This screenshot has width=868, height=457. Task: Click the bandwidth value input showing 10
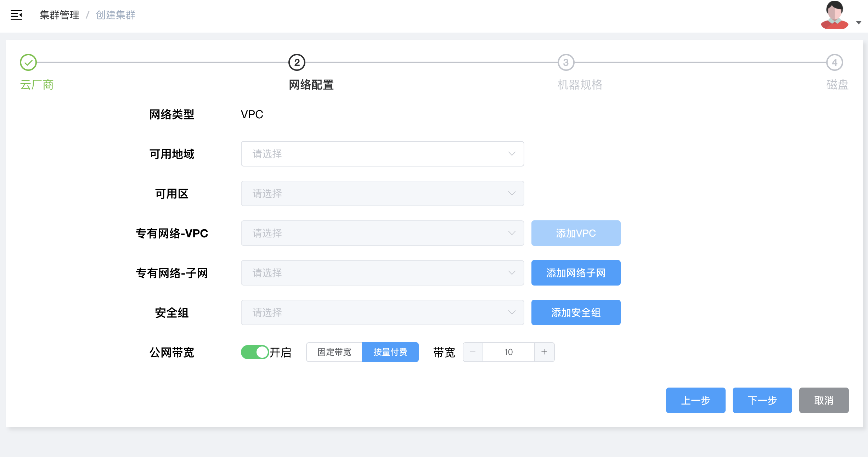pos(508,352)
